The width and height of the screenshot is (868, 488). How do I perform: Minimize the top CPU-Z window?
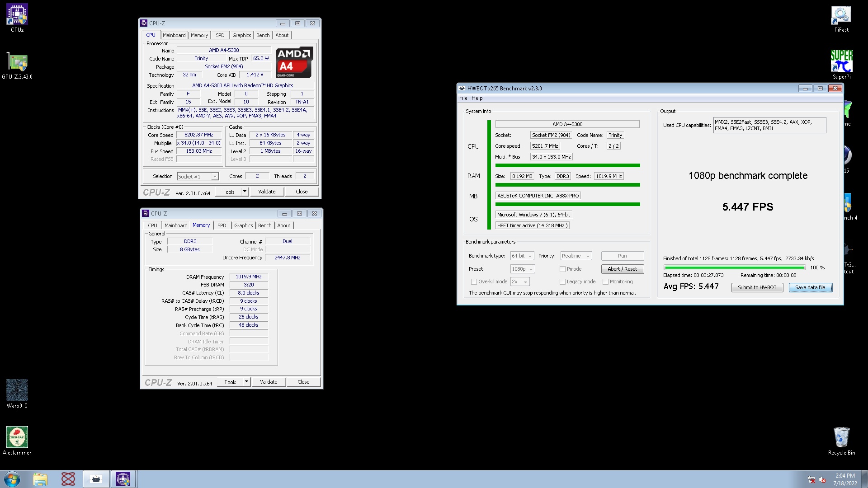(x=283, y=23)
